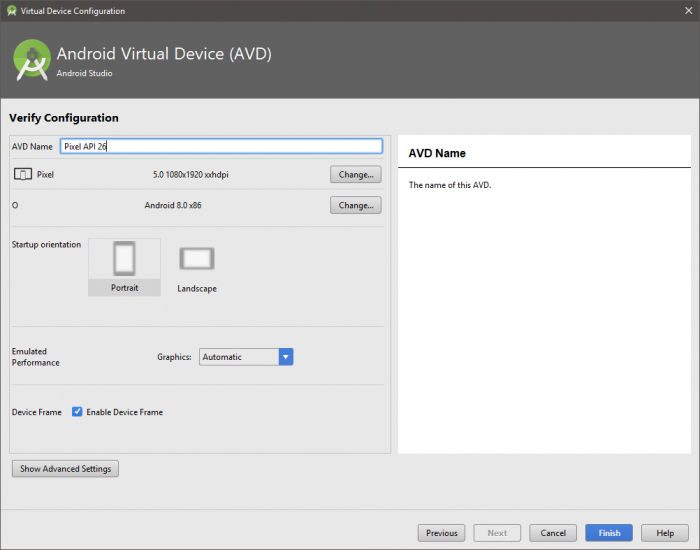700x550 pixels.
Task: Select the Portrait orientation thumbnail
Action: [x=124, y=267]
